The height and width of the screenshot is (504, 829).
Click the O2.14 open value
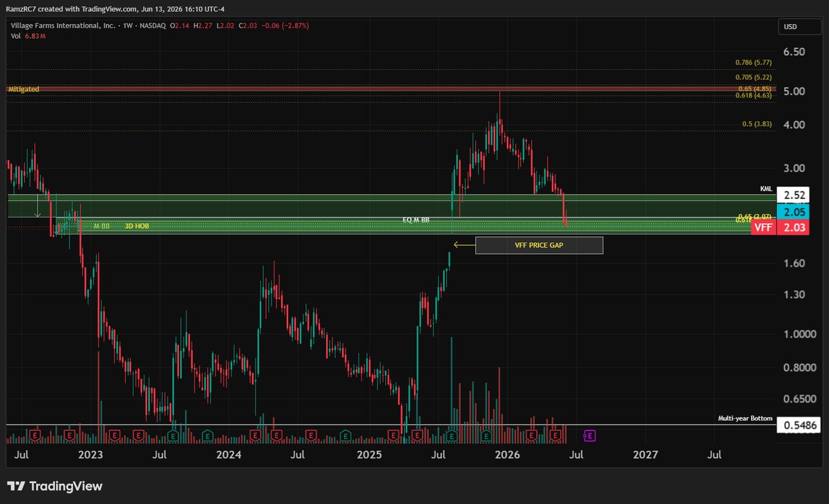click(179, 26)
